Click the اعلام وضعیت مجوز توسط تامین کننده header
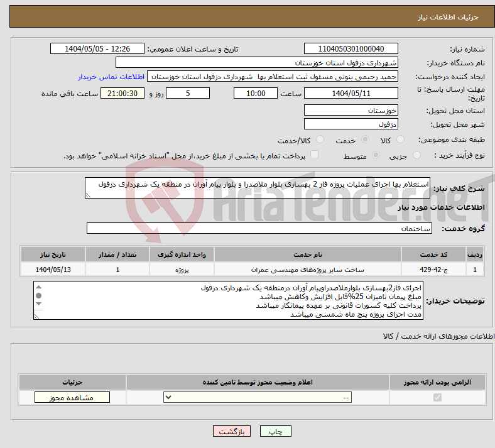This screenshot has height=448, width=495. coord(258,382)
